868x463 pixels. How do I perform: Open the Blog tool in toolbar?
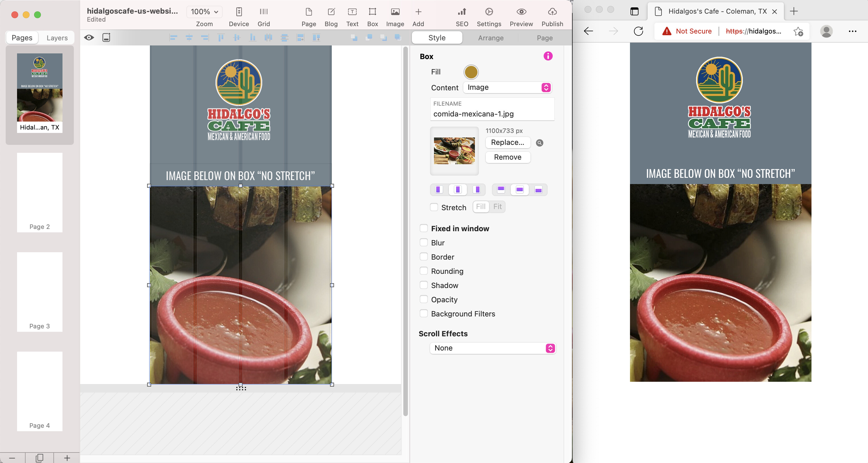(x=331, y=17)
